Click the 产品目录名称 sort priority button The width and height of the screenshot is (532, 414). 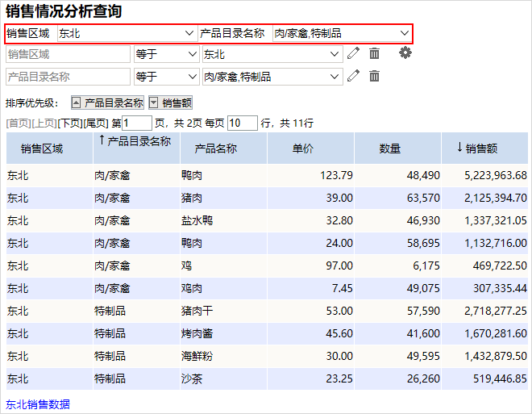107,102
